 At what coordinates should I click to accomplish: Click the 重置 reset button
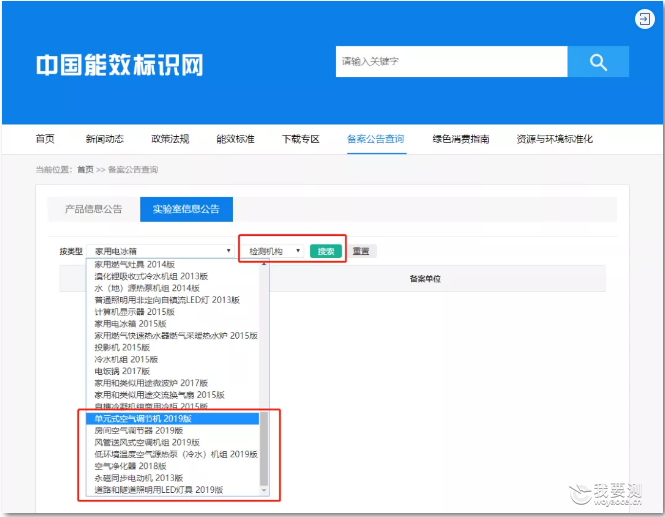pyautogui.click(x=361, y=251)
